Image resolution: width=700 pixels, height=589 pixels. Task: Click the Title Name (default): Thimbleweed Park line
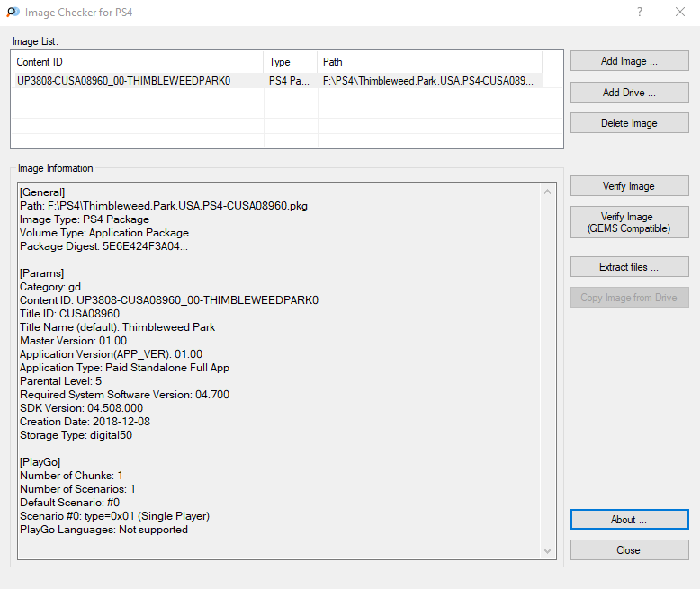[117, 327]
